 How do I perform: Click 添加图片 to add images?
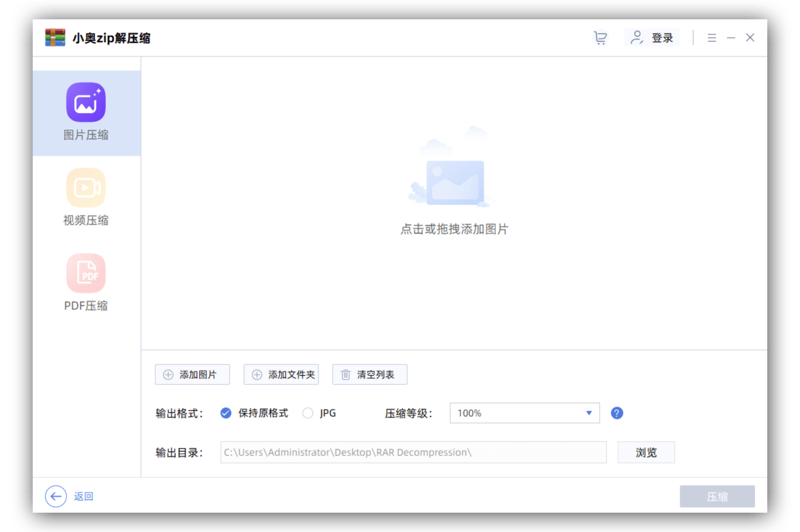pyautogui.click(x=192, y=374)
